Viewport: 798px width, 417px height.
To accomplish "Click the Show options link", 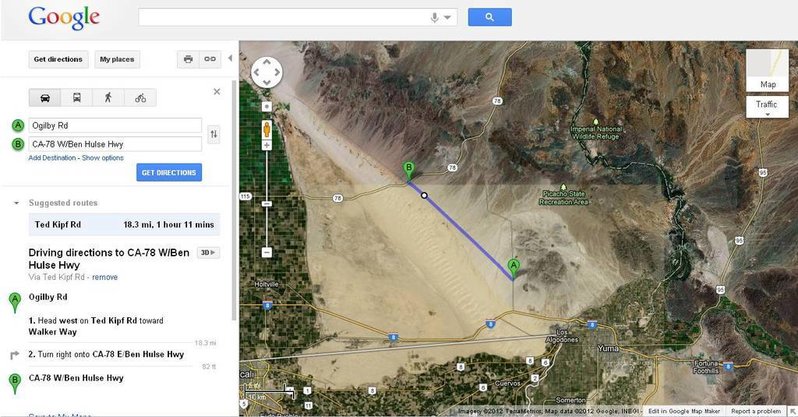I will 102,158.
